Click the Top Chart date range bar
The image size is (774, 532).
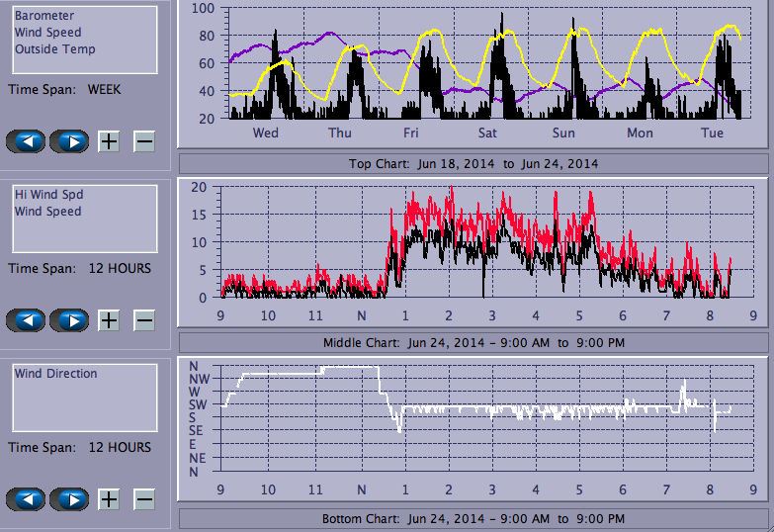point(473,163)
